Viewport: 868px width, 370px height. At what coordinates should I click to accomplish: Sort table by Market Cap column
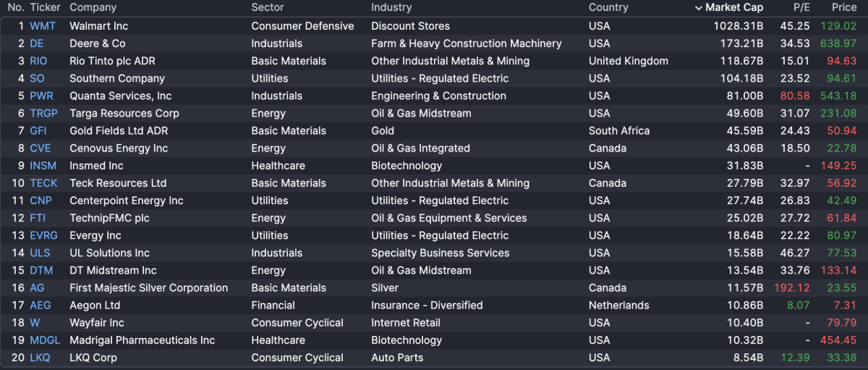pos(733,7)
